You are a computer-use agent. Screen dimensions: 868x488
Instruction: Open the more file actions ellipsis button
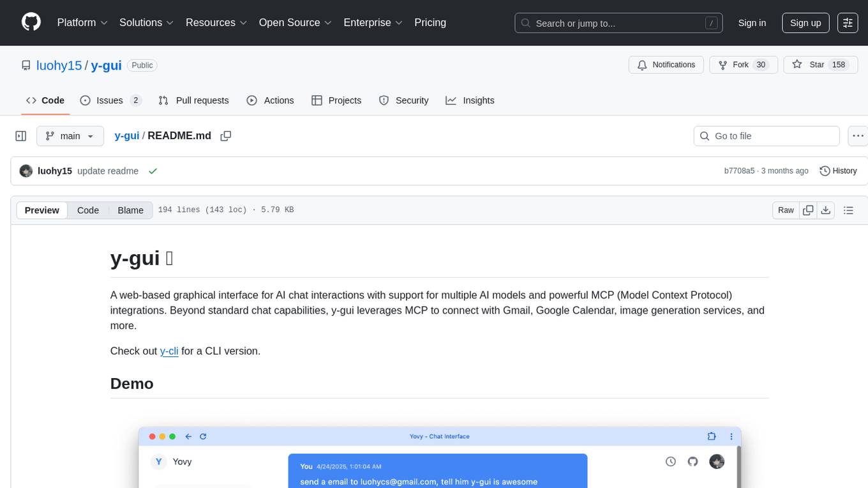coord(858,136)
